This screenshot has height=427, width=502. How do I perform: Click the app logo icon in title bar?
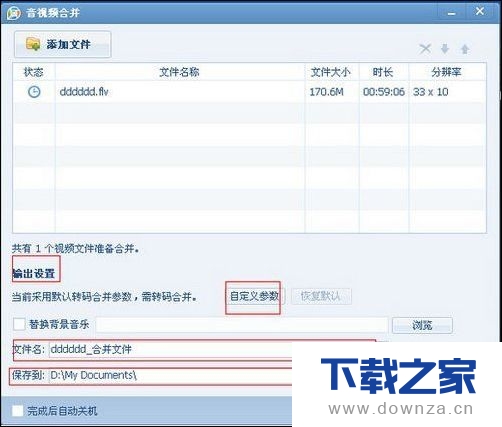coord(14,13)
